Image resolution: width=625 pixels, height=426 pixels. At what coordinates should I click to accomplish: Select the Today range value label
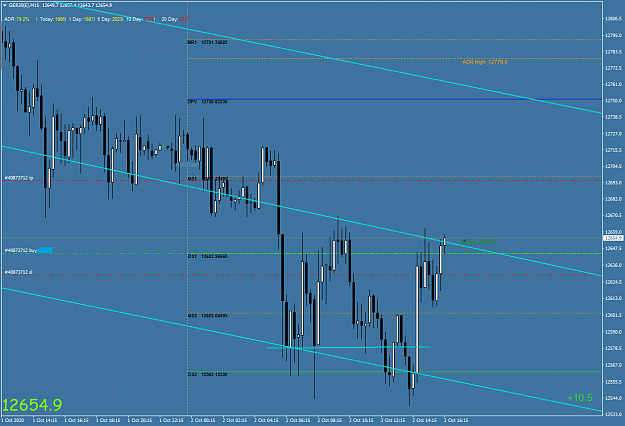coord(53,19)
